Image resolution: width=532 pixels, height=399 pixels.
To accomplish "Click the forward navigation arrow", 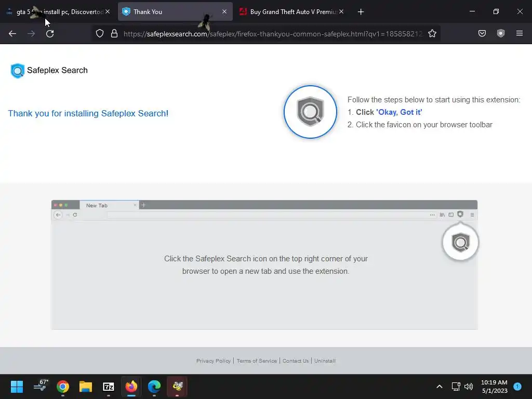I will pos(31,34).
